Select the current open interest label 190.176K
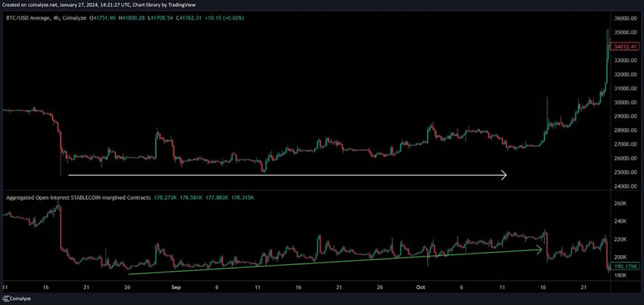644x305 pixels. [627, 266]
